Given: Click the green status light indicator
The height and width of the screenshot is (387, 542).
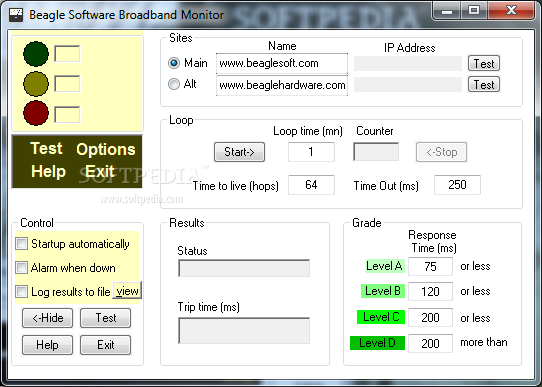Looking at the screenshot, I should point(36,54).
